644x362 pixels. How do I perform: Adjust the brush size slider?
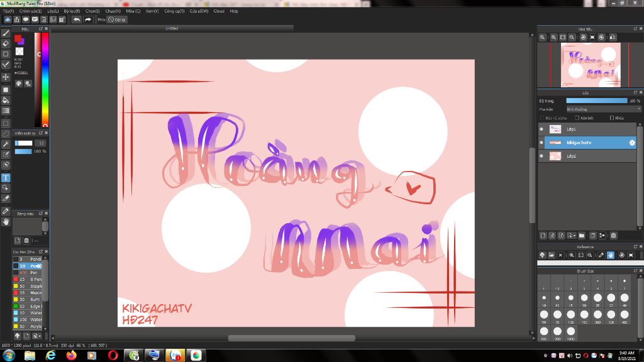tap(23, 143)
